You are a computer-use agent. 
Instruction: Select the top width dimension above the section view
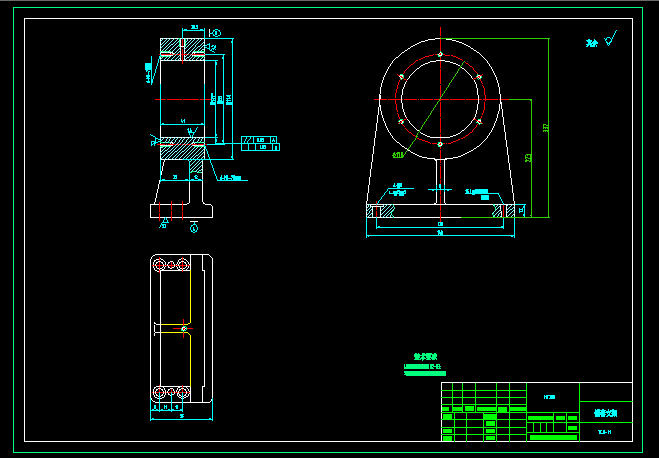(194, 28)
